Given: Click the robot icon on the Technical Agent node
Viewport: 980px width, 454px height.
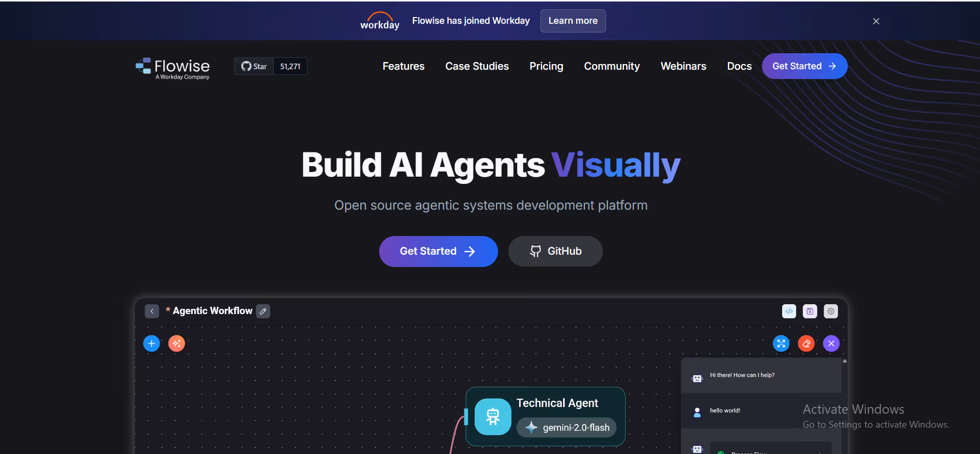Looking at the screenshot, I should 493,416.
